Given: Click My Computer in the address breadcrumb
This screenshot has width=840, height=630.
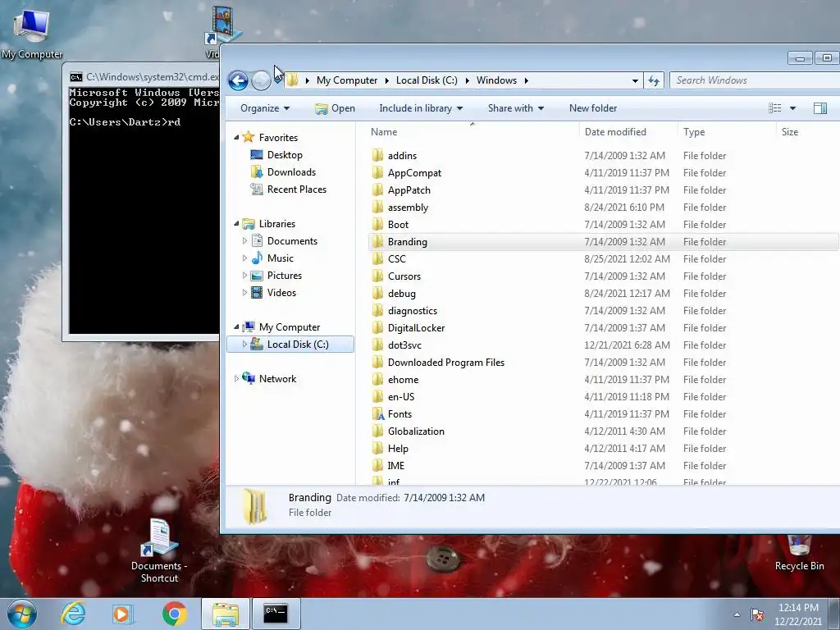Looking at the screenshot, I should click(x=347, y=80).
